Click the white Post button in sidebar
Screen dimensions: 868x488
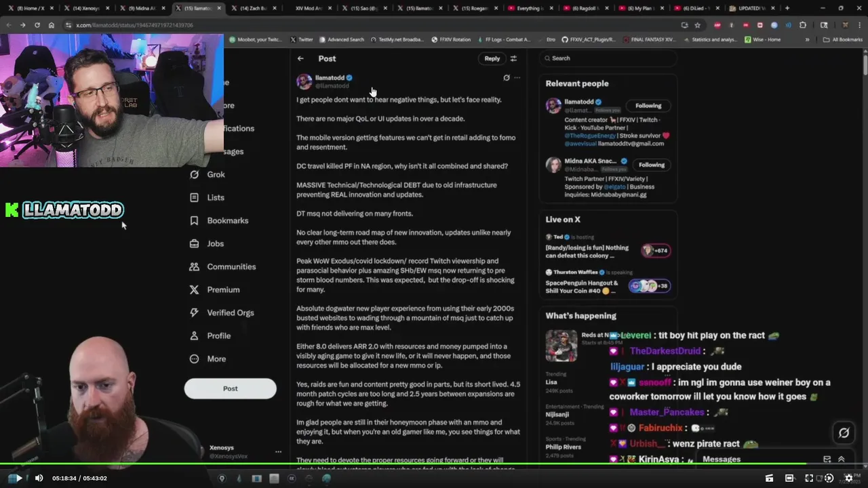point(230,388)
